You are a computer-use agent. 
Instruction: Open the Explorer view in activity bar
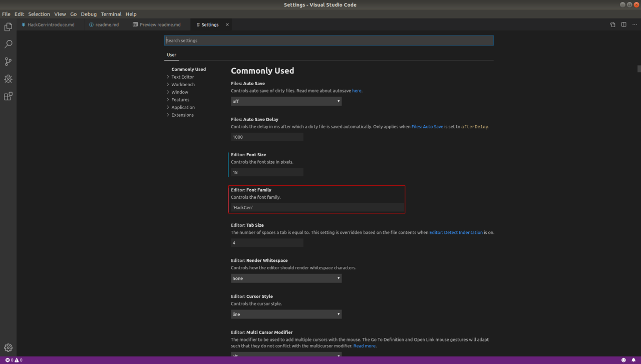coord(8,27)
